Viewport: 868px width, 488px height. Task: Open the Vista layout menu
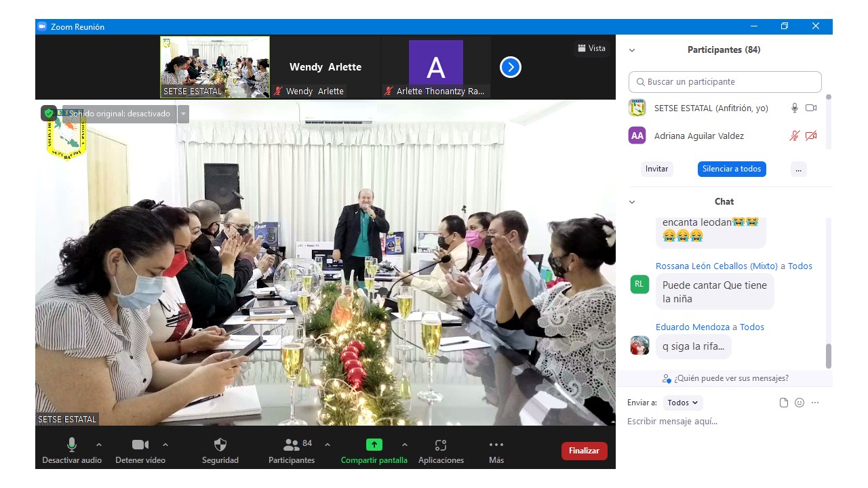click(591, 48)
